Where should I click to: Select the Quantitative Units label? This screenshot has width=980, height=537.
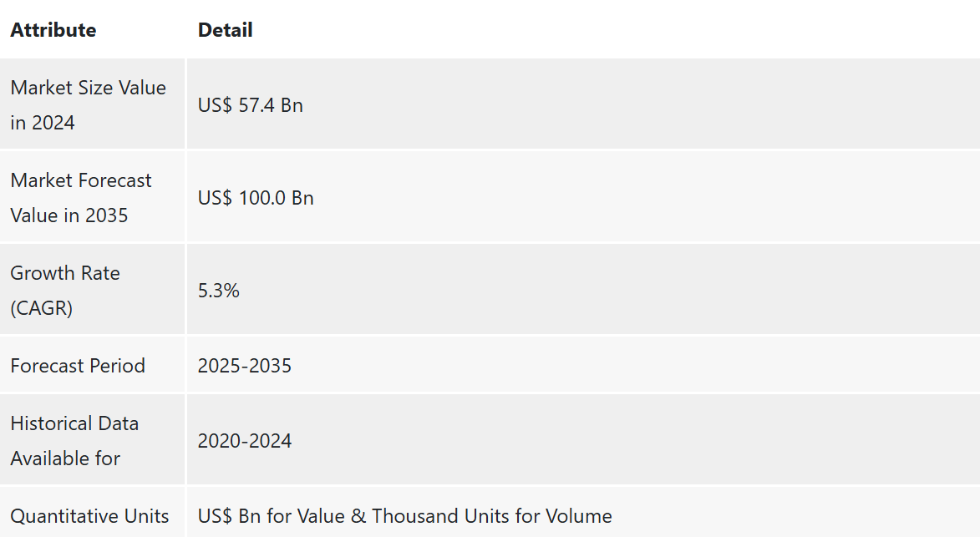click(x=89, y=516)
